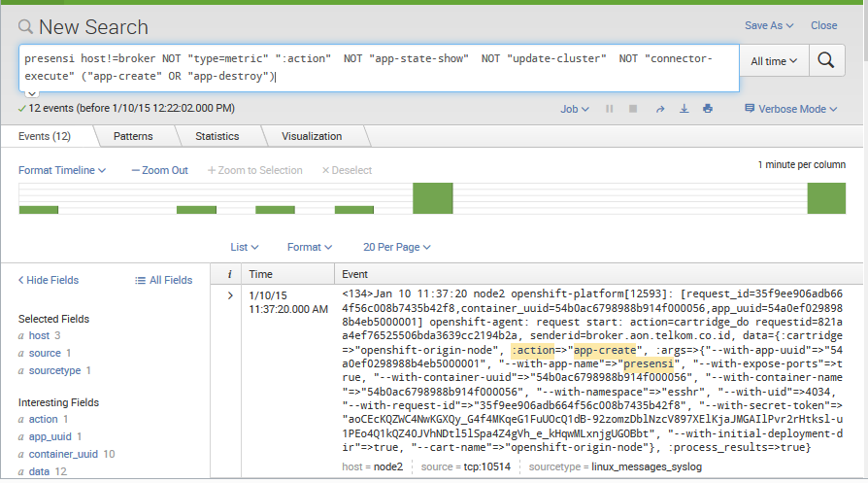This screenshot has width=868, height=483.
Task: Select the app_uuid field
Action: coord(50,436)
